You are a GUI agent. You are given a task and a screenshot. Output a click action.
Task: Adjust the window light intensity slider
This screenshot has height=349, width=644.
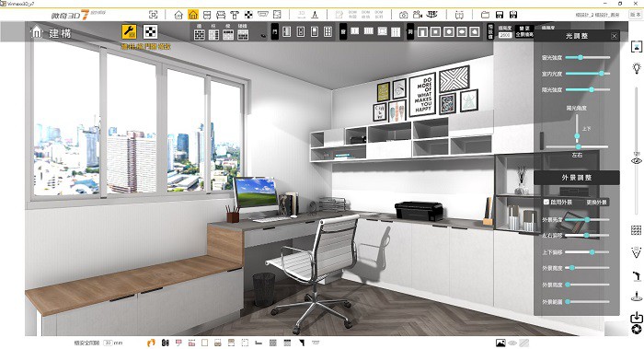point(587,57)
